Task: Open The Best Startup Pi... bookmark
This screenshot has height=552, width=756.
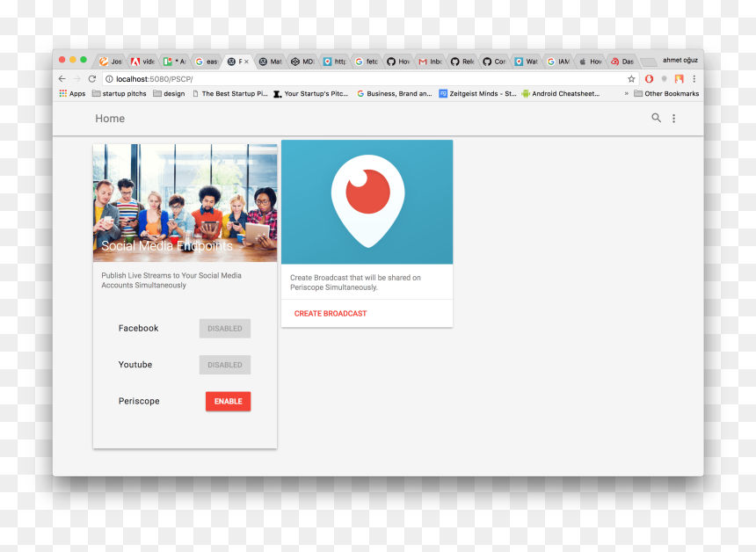Action: [229, 93]
